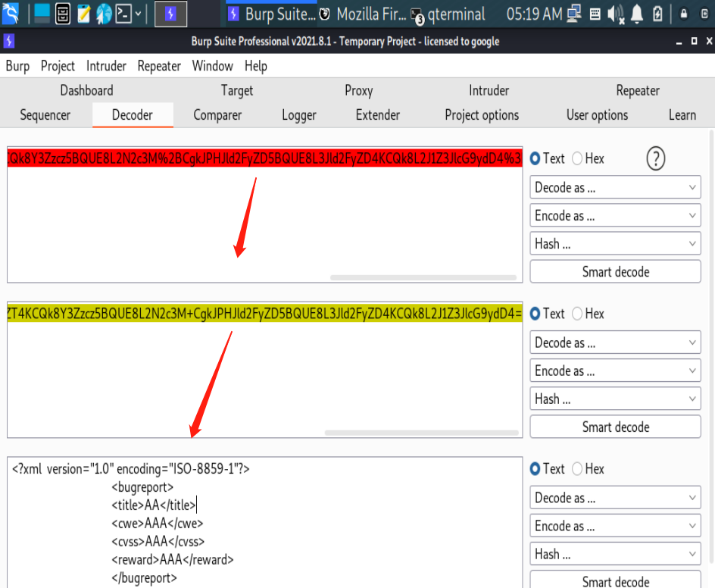Click the keyboard layout tray icon
Screen dimensions: 715x588
[x=595, y=14]
